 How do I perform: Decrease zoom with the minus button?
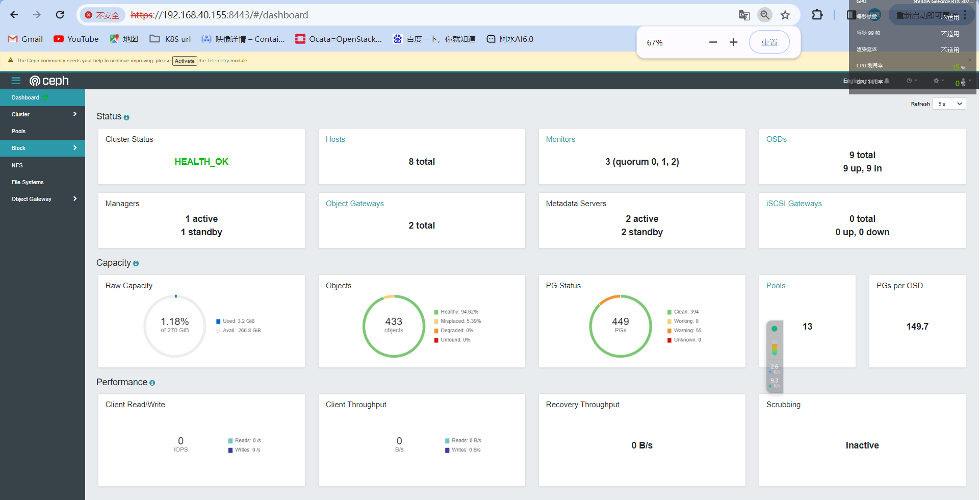tap(713, 42)
